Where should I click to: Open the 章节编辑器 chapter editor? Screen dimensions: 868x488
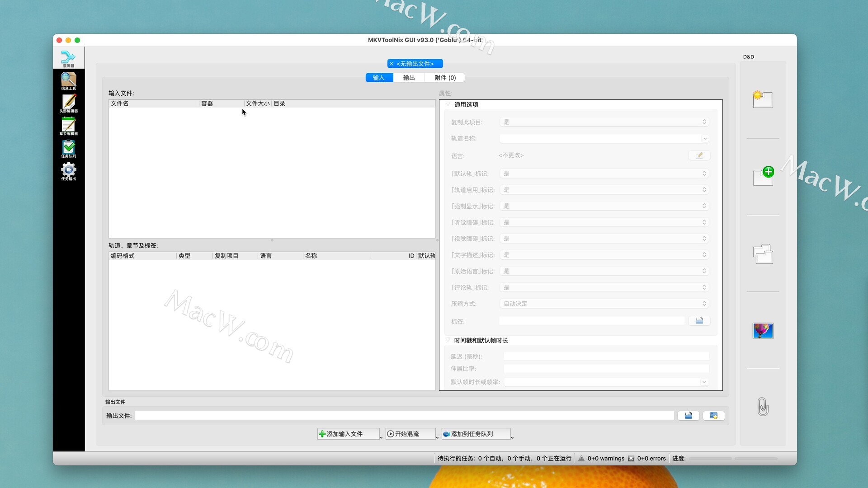click(x=68, y=126)
